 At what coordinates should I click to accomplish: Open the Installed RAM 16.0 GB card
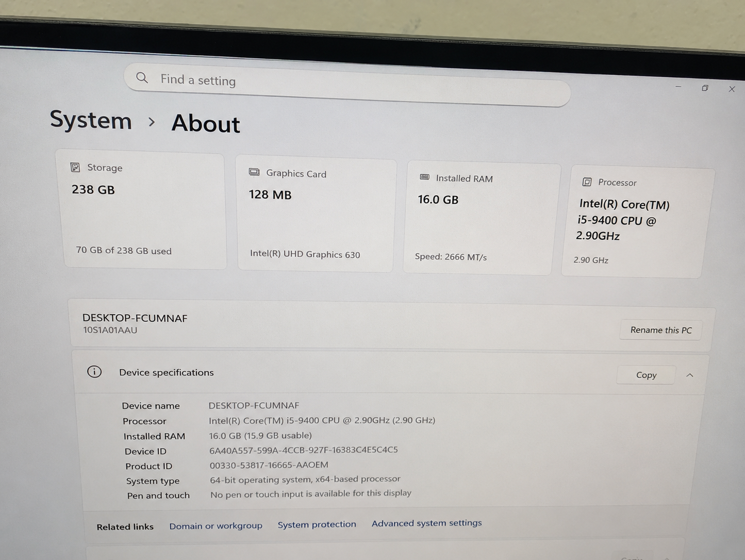[482, 218]
